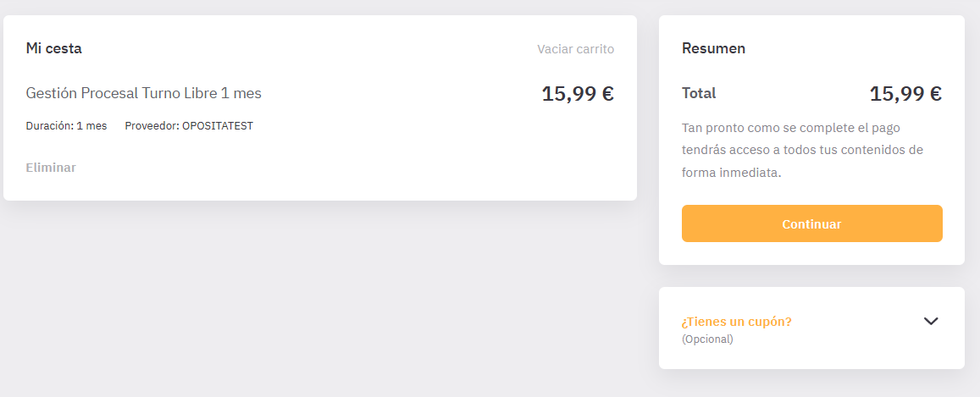Click the Duración: 1 mes detail

pyautogui.click(x=66, y=125)
